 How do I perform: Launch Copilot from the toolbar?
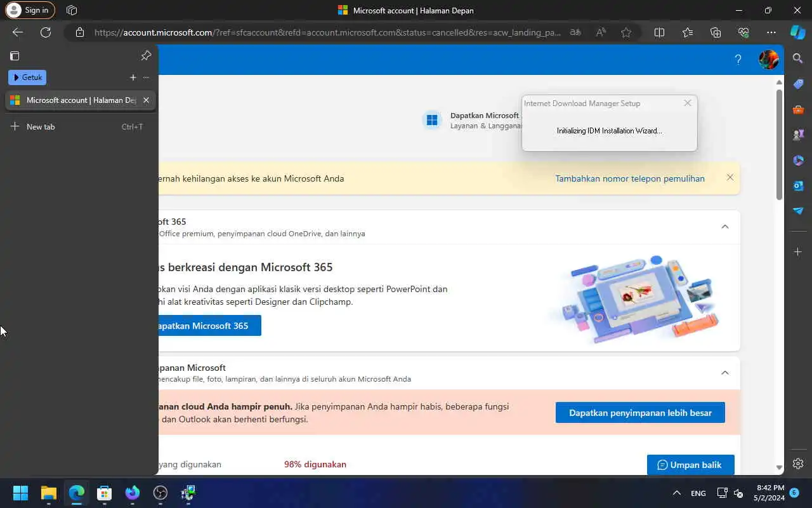797,32
